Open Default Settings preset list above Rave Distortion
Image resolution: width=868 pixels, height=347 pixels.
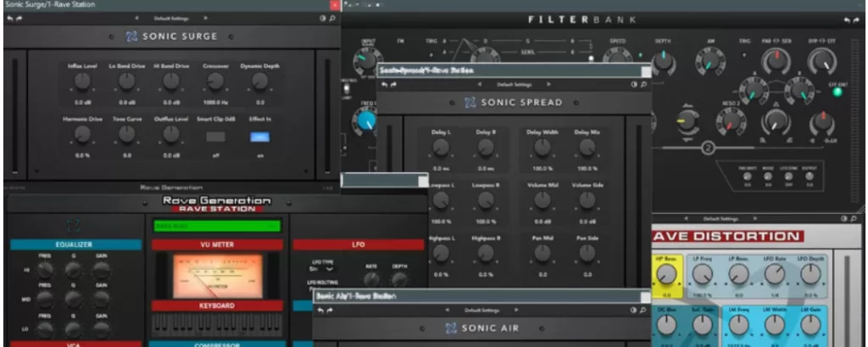[x=722, y=219]
